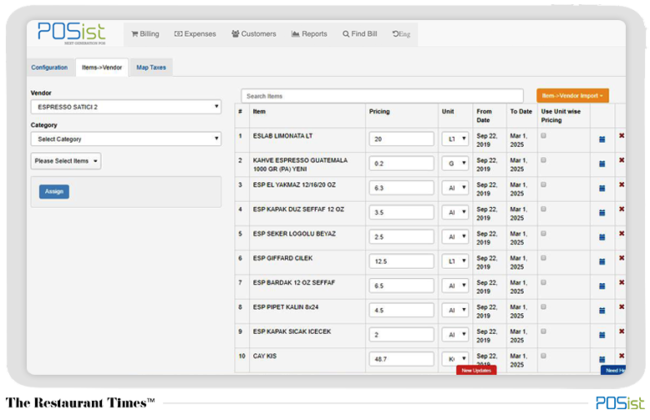
Task: Open the Item->Vendor Import dropdown button
Action: pos(572,96)
